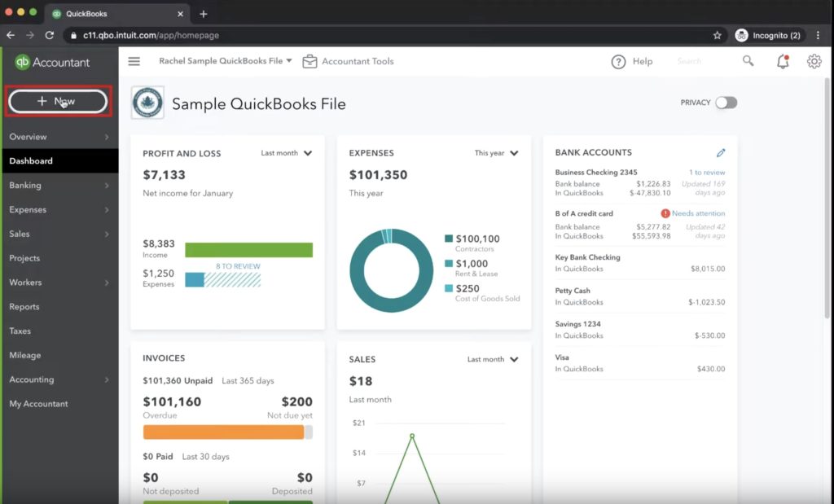Change Profit and Loss period from Last month
The image size is (834, 504).
(286, 153)
